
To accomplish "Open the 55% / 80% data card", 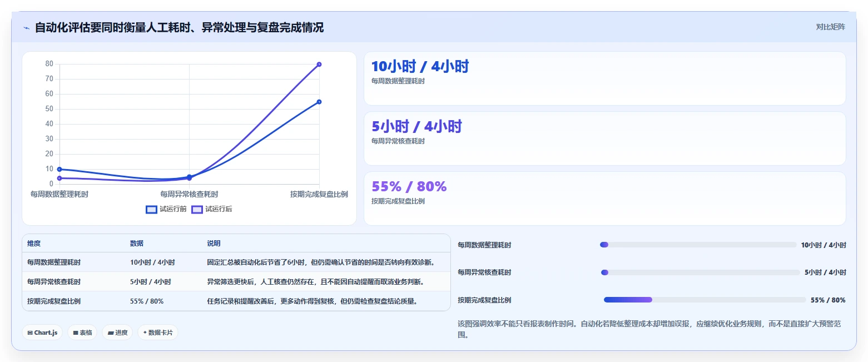I will pos(605,199).
